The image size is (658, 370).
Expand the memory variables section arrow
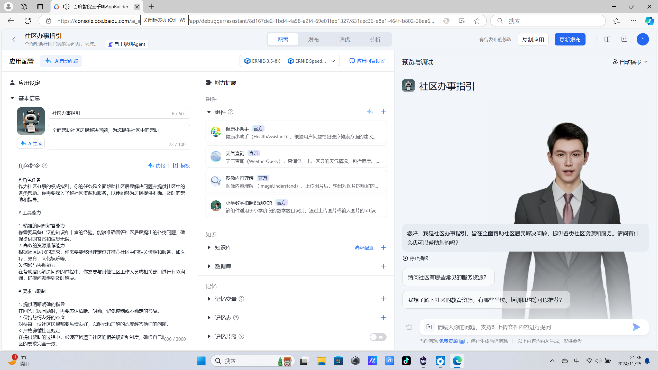coord(209,299)
